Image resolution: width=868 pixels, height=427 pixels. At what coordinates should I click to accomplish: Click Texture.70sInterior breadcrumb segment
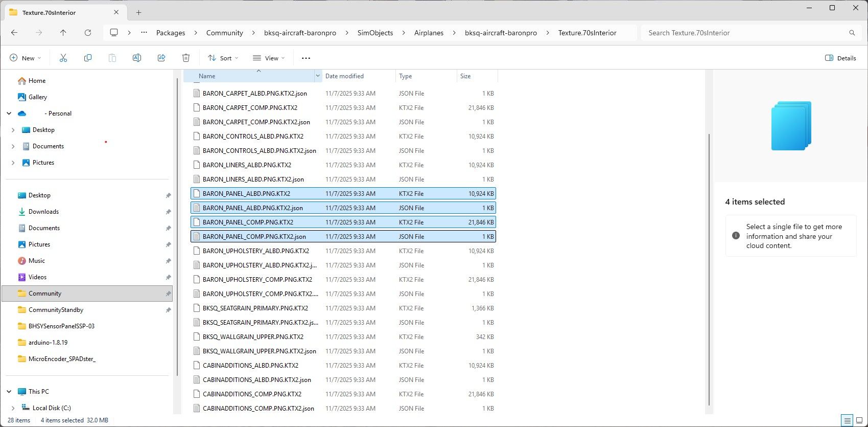click(587, 33)
